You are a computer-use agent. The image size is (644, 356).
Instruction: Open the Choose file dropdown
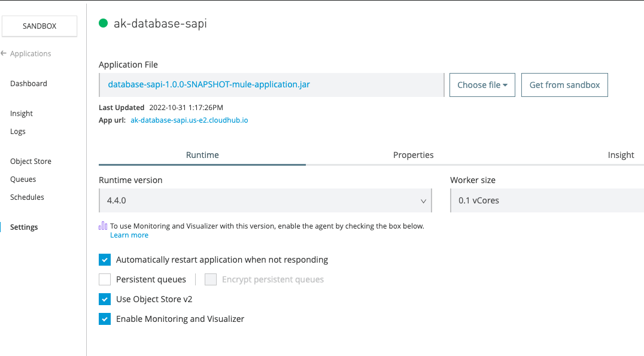tap(482, 85)
